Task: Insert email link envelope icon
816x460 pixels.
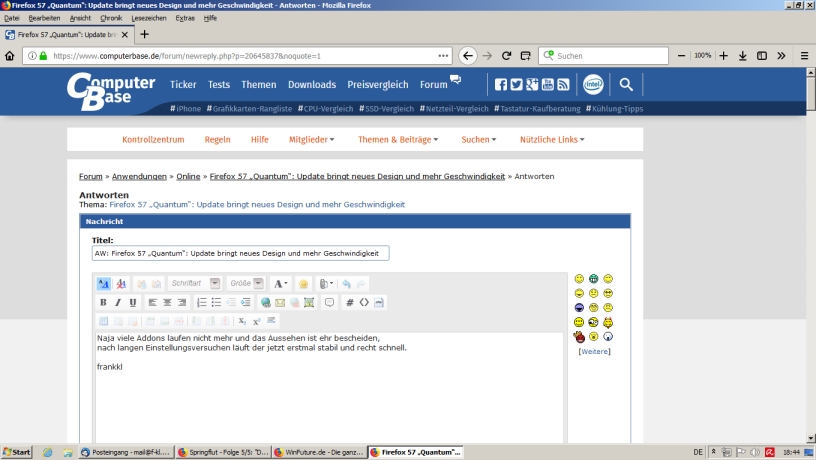Action: click(x=280, y=302)
